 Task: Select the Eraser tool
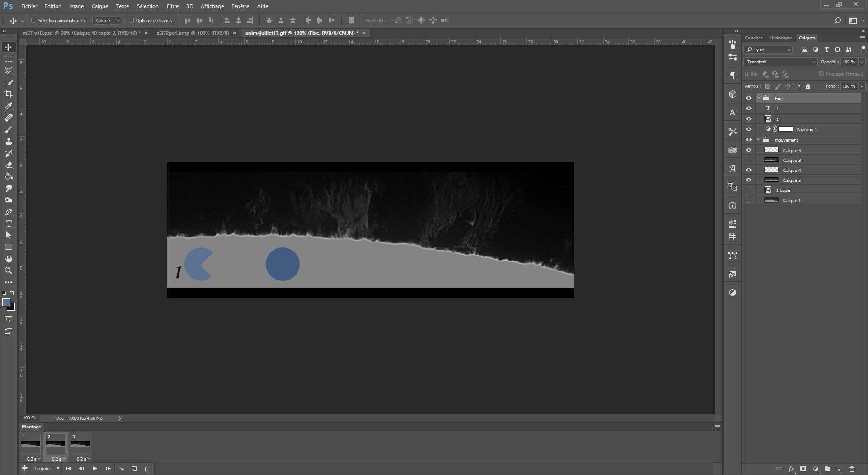coord(9,165)
